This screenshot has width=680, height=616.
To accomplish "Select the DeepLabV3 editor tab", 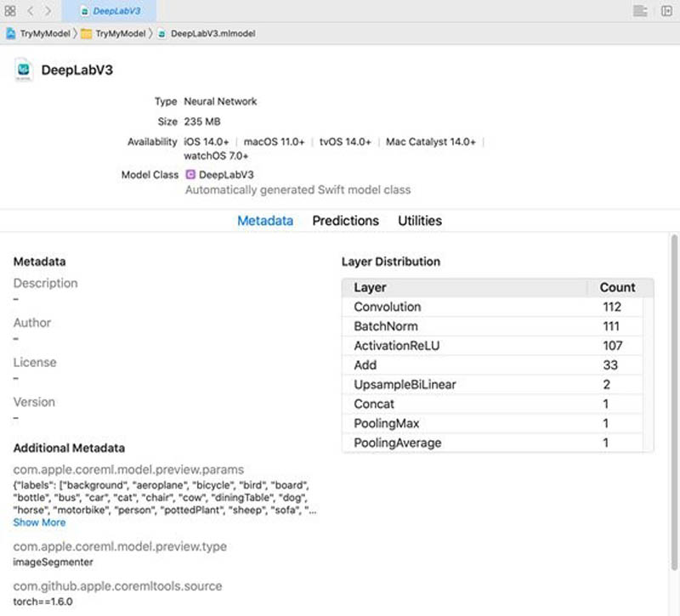I will tap(110, 11).
